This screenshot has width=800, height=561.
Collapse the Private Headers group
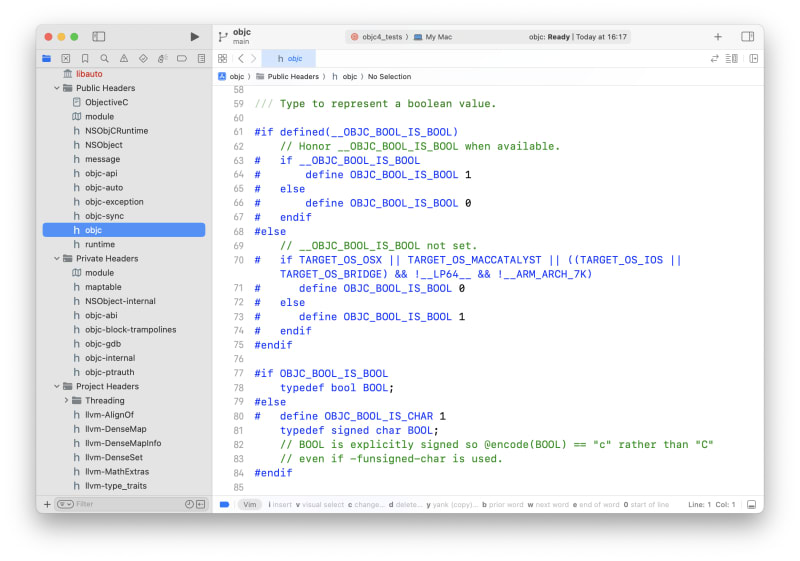(57, 259)
